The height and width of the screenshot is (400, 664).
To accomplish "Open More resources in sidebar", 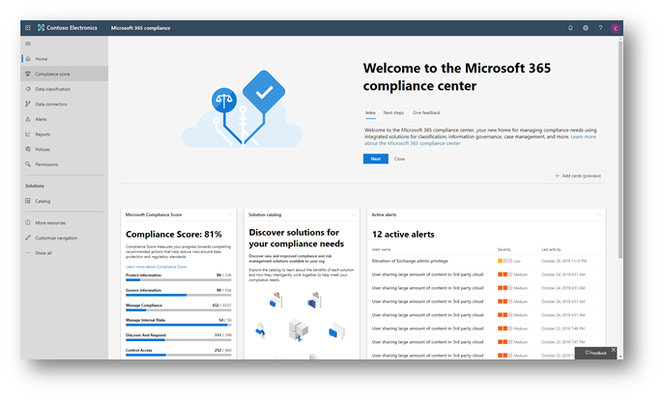I will tap(64, 223).
